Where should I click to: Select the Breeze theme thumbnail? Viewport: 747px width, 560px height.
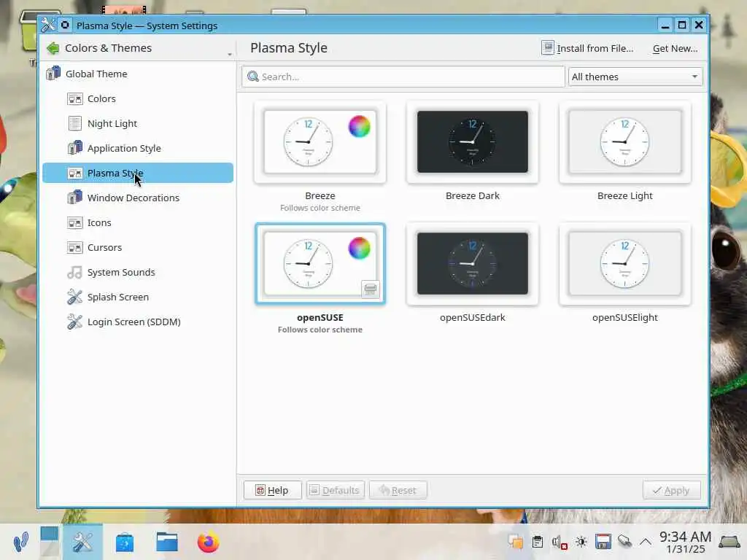(320, 142)
